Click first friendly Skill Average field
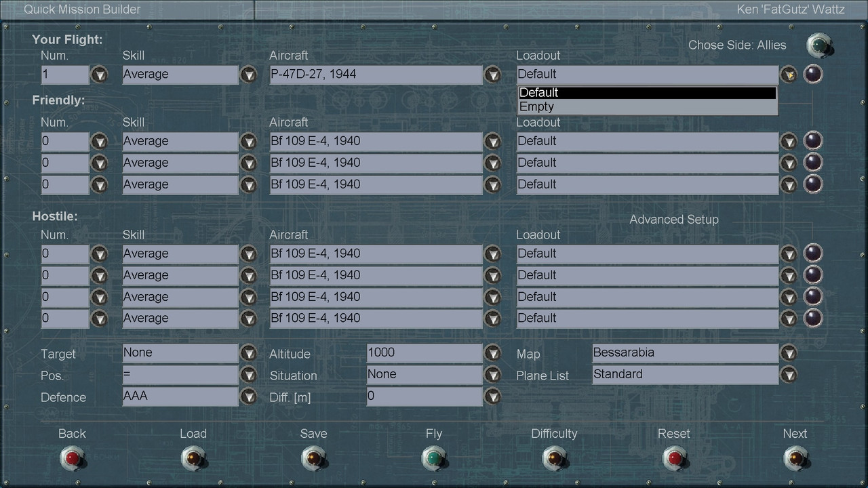This screenshot has width=868, height=488. (x=180, y=142)
